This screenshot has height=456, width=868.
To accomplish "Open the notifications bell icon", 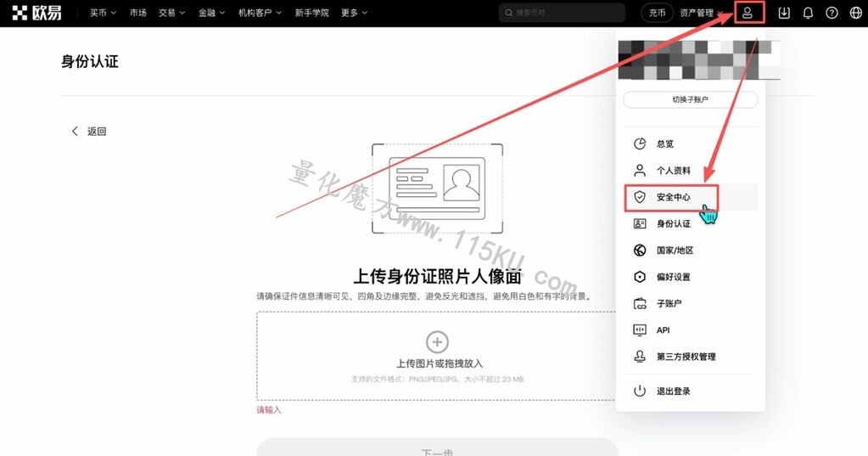I will 809,13.
